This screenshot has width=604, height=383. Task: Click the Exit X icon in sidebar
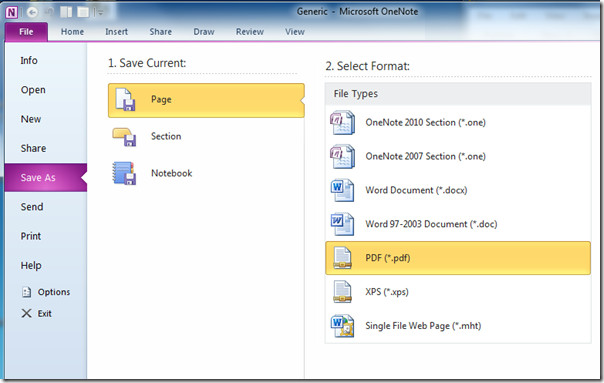(26, 313)
